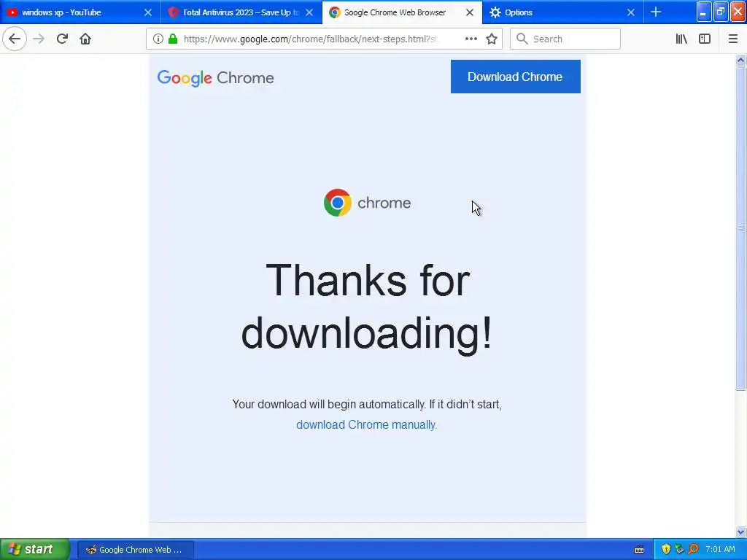The height and width of the screenshot is (560, 747).
Task: Click the security shield tray icon
Action: 665,549
